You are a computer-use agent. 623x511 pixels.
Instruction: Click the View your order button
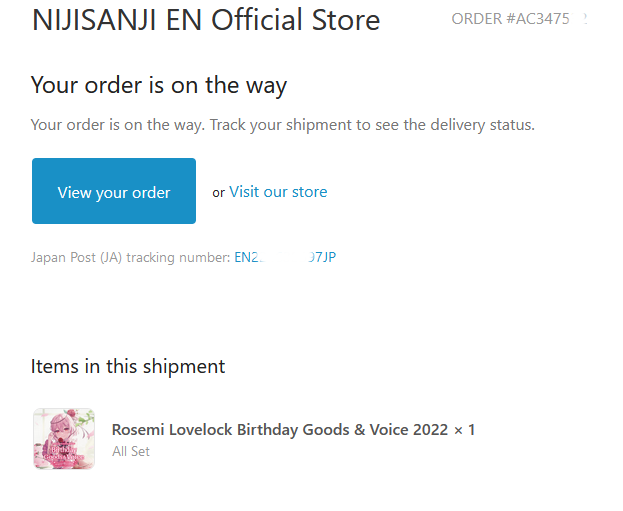click(114, 191)
